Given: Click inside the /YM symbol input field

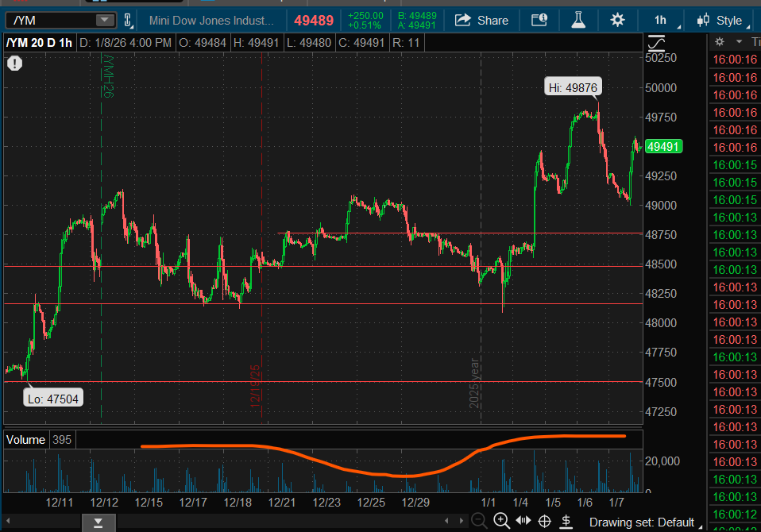Looking at the screenshot, I should pos(52,21).
